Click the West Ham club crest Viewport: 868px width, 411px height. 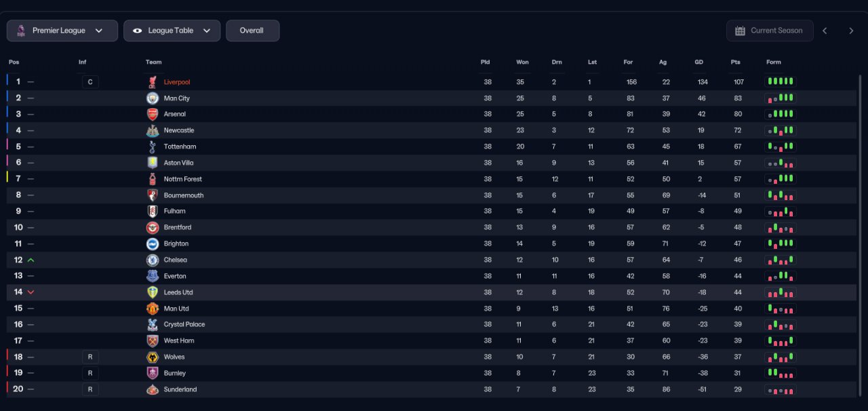click(153, 340)
